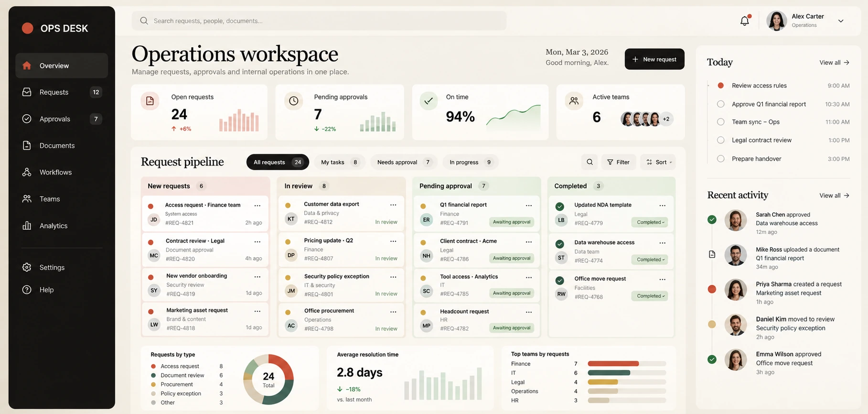Open the Requests inbox icon in sidebar
This screenshot has width=868, height=414.
tap(27, 92)
